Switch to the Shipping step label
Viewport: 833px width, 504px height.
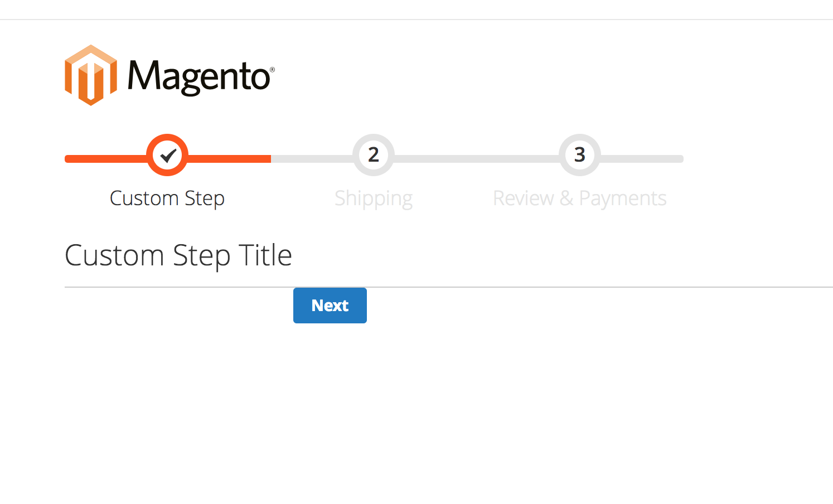coord(373,198)
